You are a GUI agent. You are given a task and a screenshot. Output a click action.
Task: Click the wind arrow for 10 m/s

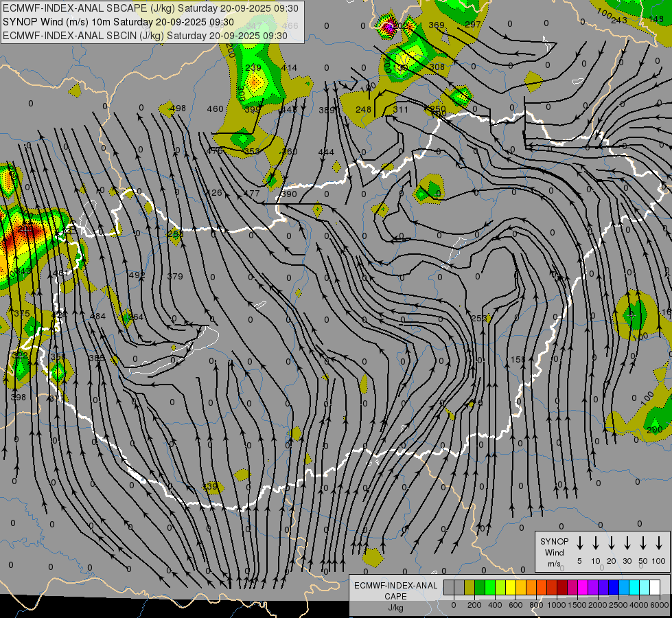(x=596, y=543)
